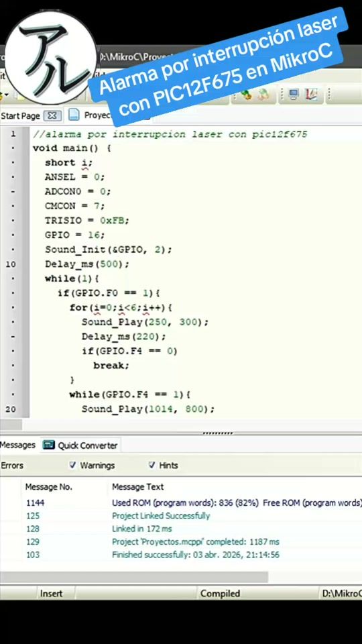Select the Project Linked Successfully message
The width and height of the screenshot is (362, 644).
click(161, 516)
